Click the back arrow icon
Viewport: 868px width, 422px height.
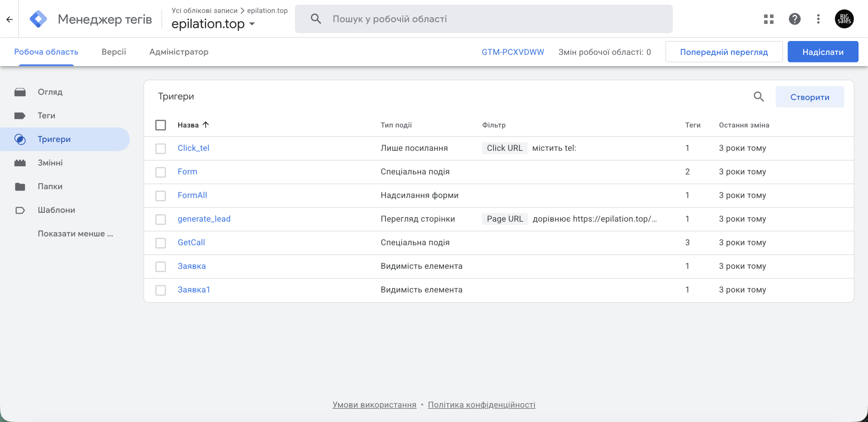tap(9, 19)
